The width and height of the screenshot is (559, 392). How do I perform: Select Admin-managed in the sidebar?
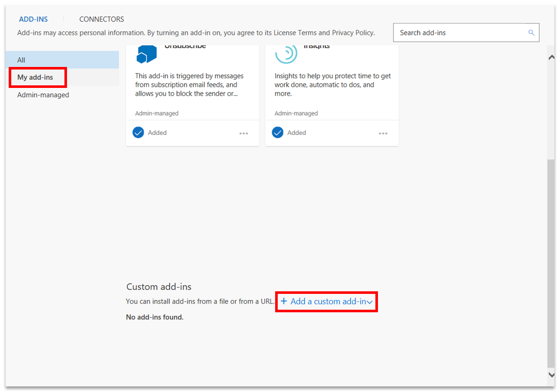[43, 95]
